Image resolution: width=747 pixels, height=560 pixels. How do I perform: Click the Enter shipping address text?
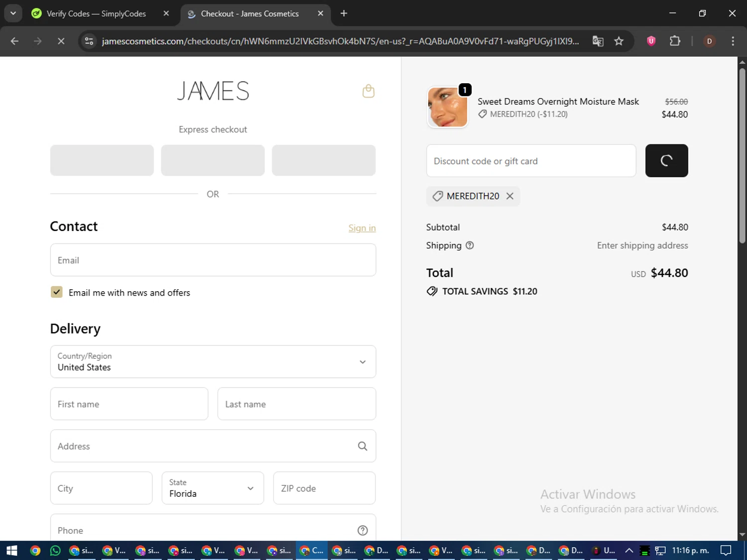point(642,245)
